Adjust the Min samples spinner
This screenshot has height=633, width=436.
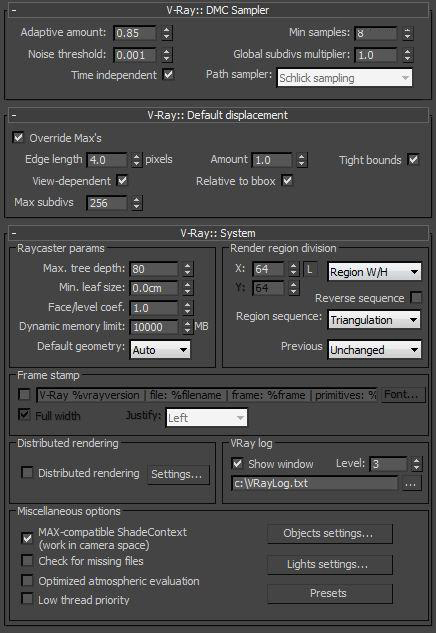[408, 33]
